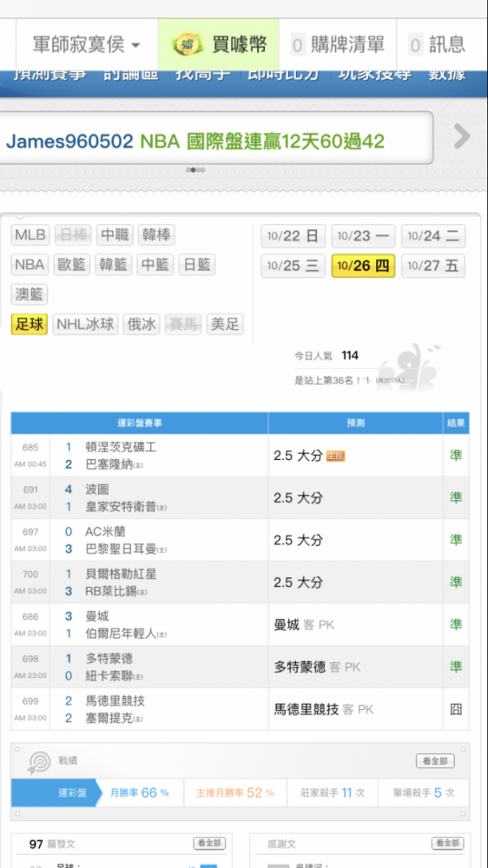Click 紐卡索聯 team name

click(109, 676)
